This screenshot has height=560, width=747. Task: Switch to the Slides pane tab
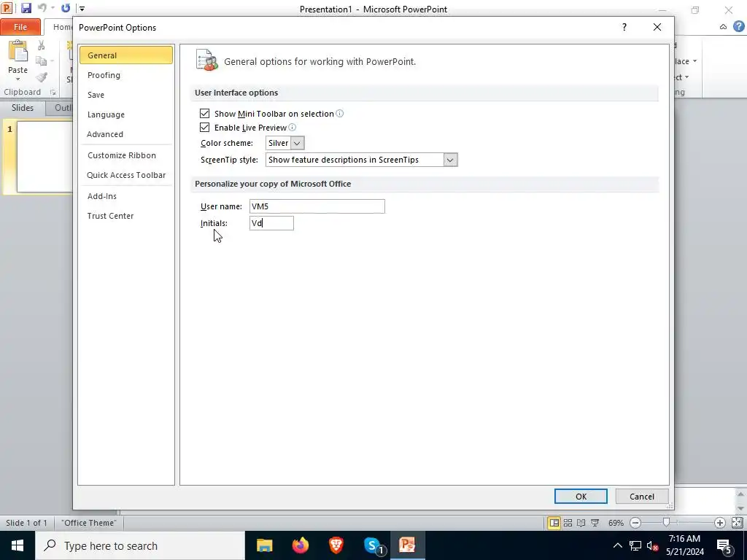(23, 108)
